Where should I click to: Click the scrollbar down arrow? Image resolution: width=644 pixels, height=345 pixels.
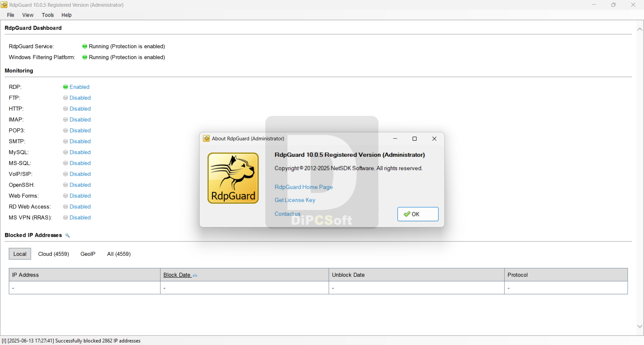[x=640, y=326]
